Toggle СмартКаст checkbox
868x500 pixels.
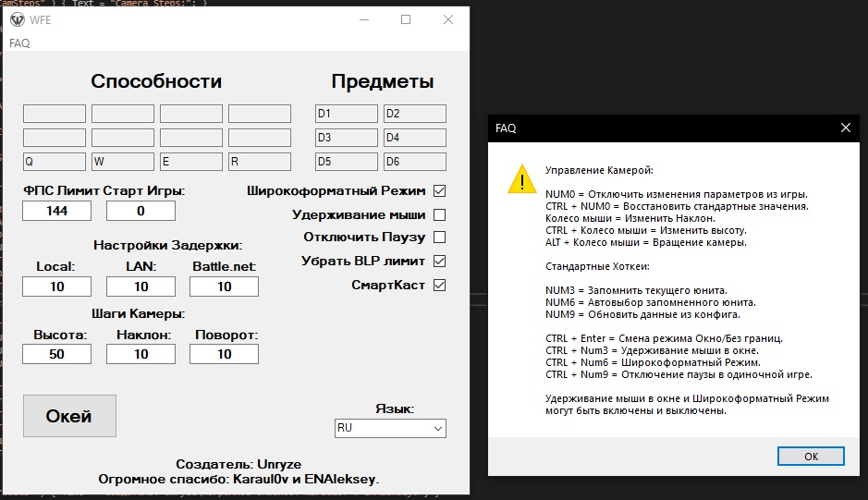pyautogui.click(x=439, y=286)
